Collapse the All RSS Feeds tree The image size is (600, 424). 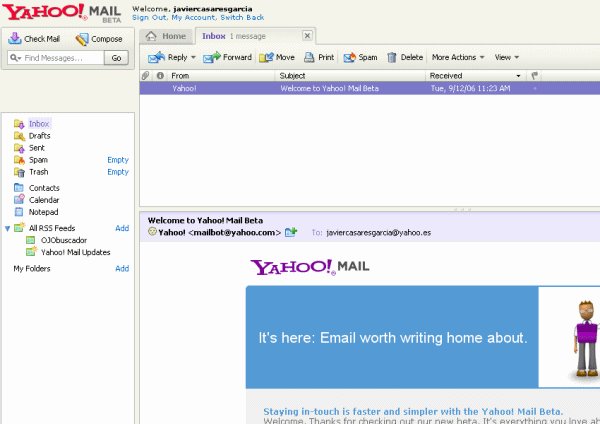point(7,228)
